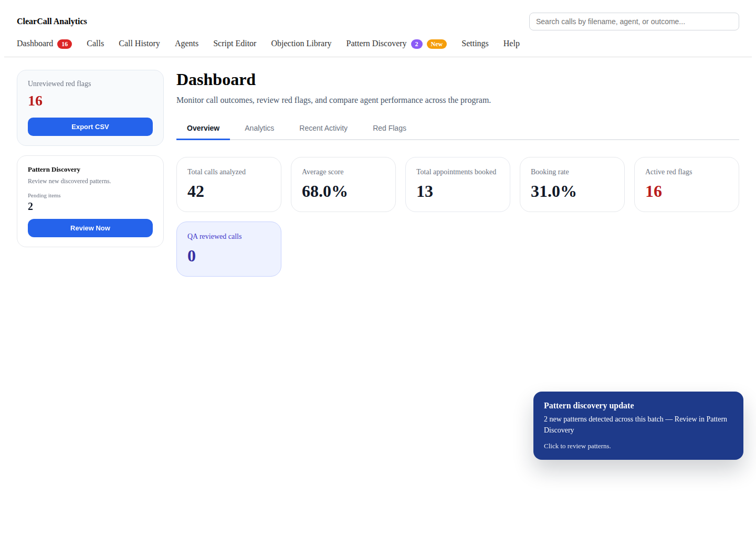The width and height of the screenshot is (756, 559).
Task: Click the ClearCall Analytics logo text
Action: tap(52, 22)
